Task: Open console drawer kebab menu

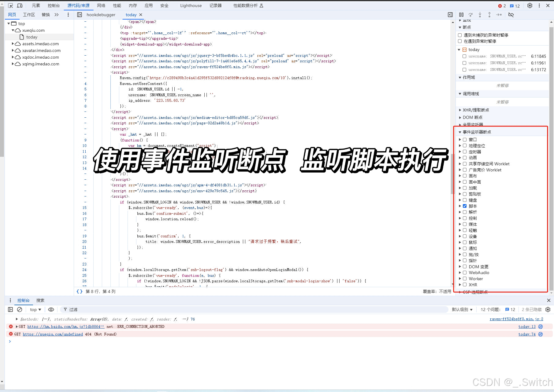Action: (10, 300)
